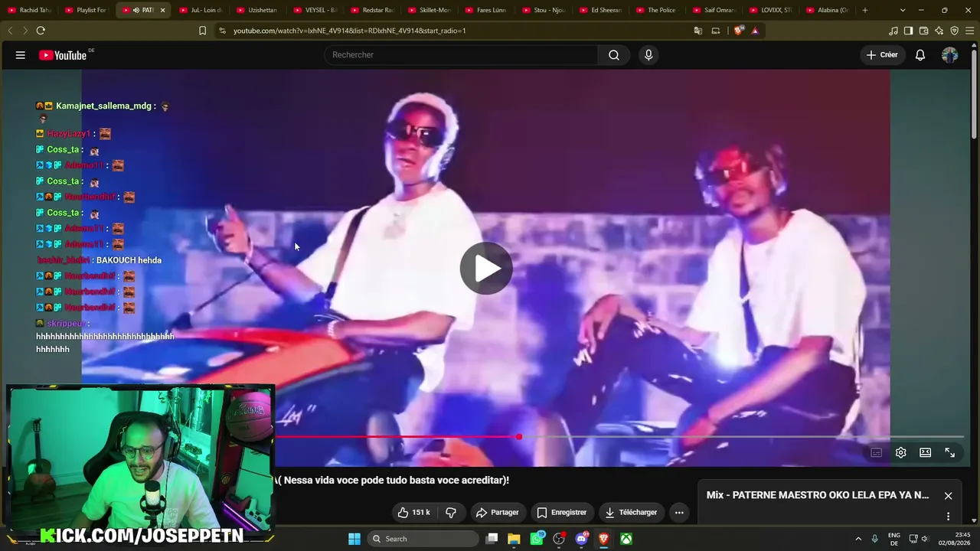The height and width of the screenshot is (551, 980).
Task: Switch to the Playlist For tab
Action: tap(87, 10)
